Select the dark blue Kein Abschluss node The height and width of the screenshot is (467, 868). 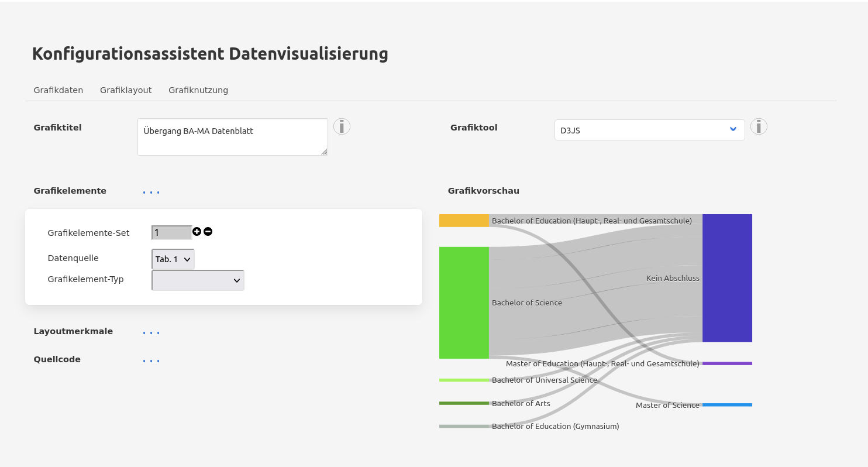point(727,278)
